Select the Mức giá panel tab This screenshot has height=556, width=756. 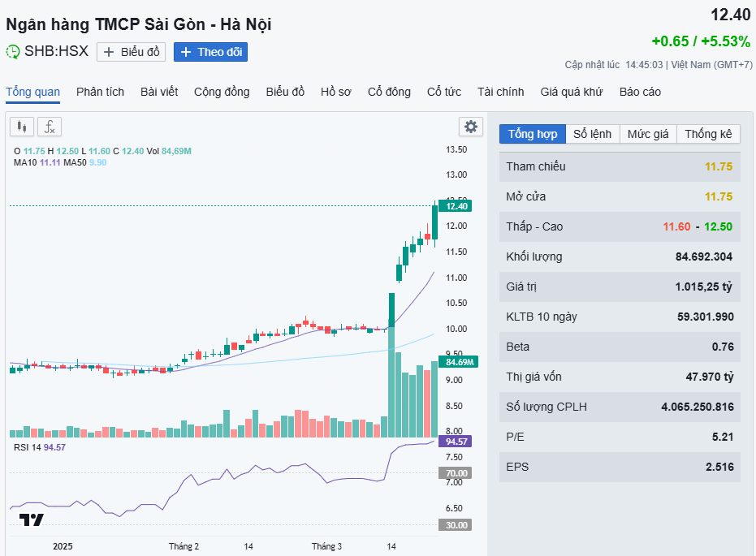(x=648, y=134)
